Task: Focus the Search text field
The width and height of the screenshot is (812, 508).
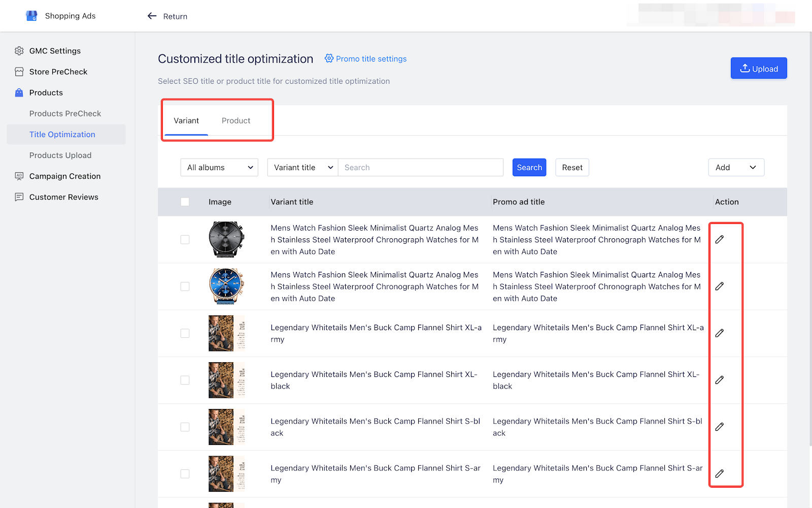Action: point(421,168)
